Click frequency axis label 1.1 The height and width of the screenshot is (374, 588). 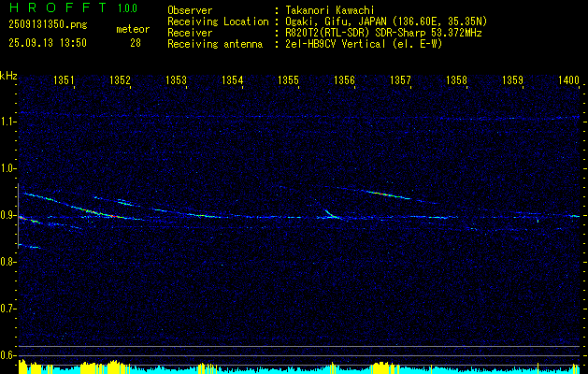7,122
